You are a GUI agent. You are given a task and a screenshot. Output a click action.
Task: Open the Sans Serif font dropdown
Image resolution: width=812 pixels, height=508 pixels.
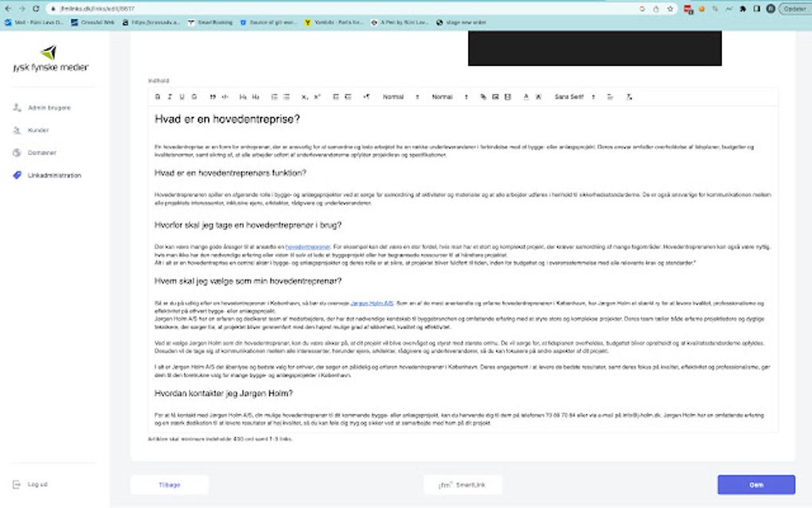click(571, 96)
